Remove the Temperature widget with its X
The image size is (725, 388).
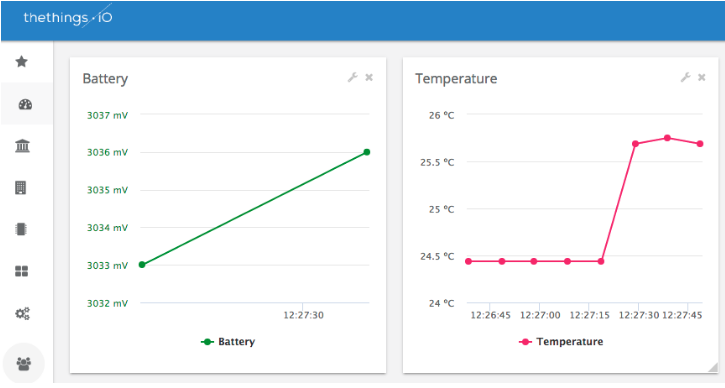click(x=701, y=77)
